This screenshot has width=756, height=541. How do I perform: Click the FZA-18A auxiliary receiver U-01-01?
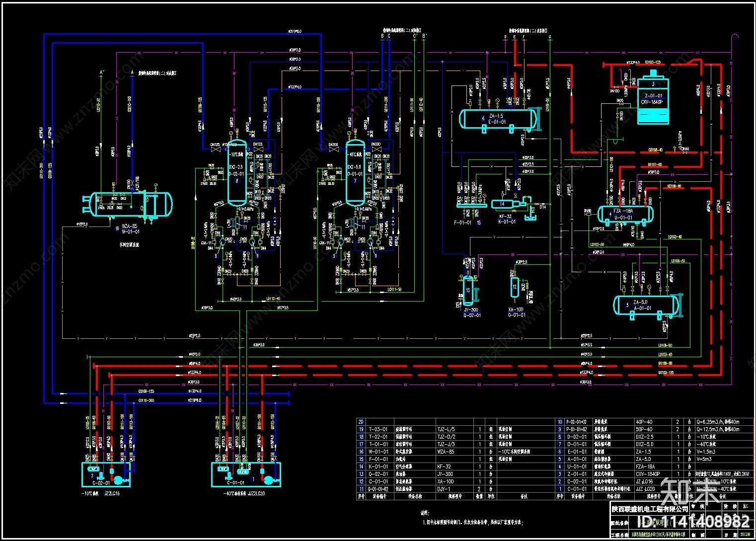pyautogui.click(x=625, y=214)
